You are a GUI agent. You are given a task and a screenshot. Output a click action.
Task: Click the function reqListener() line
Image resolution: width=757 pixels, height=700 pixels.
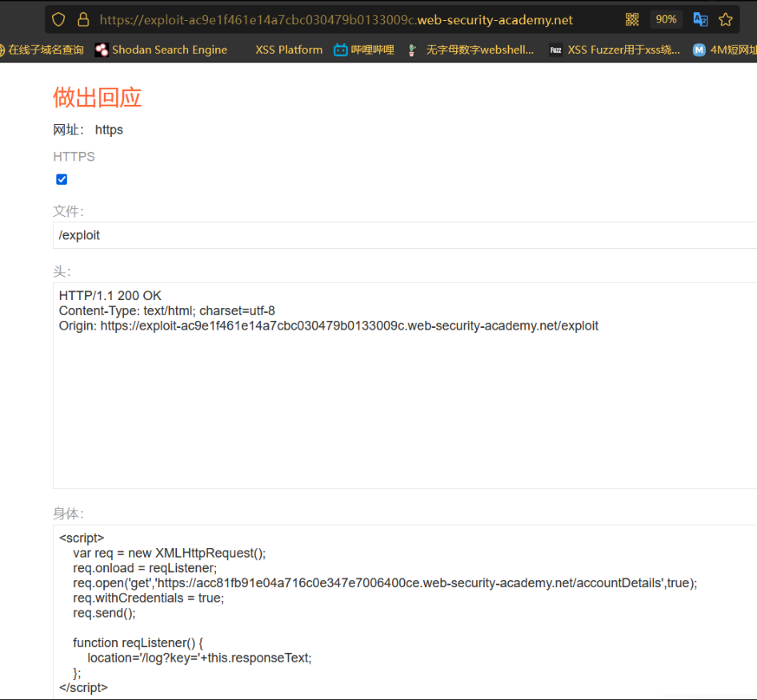click(x=138, y=643)
